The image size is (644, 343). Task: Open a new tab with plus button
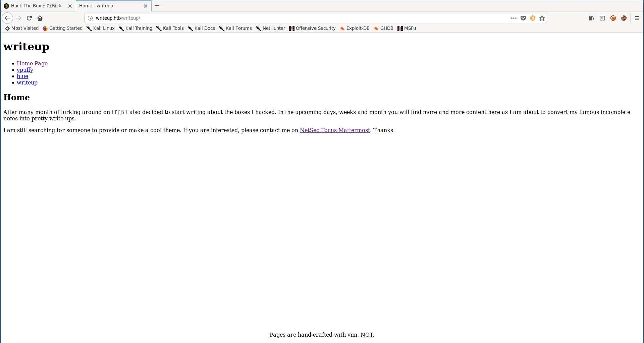coord(157,6)
